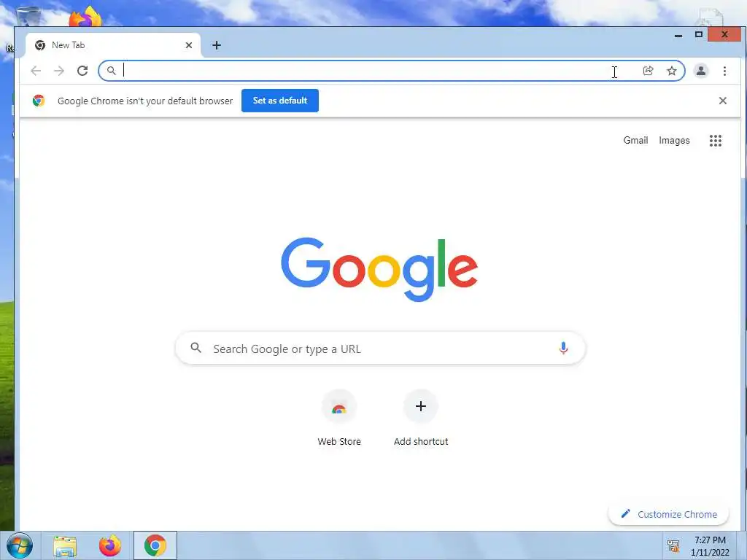
Task: Open the Chrome profile avatar
Action: [x=701, y=71]
